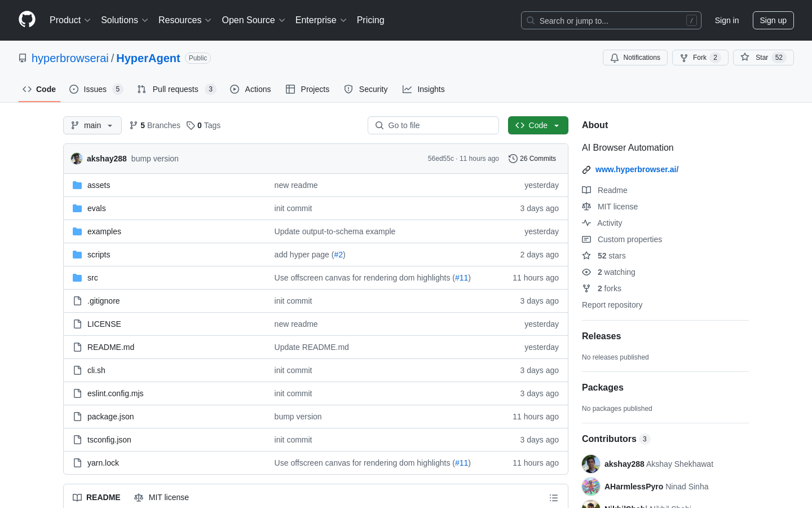Screen dimensions: 812x508
Task: Open pull request #11 link in src row
Action: pyautogui.click(x=461, y=278)
